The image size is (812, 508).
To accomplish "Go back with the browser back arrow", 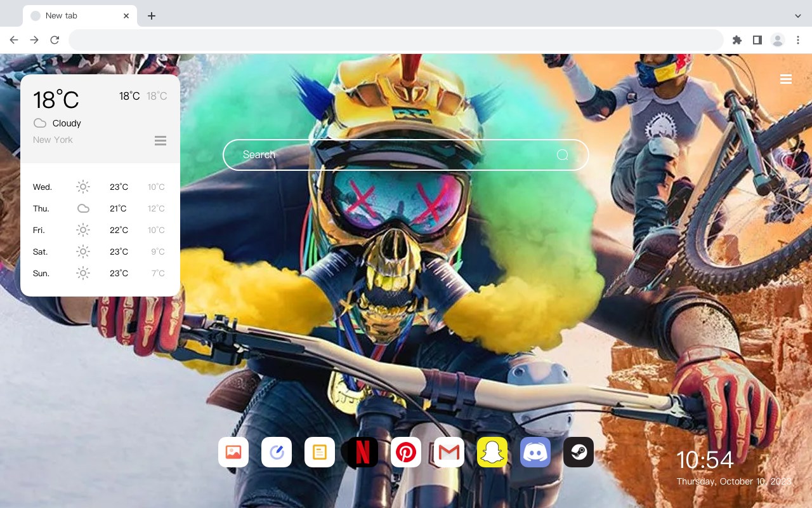I will click(x=14, y=40).
